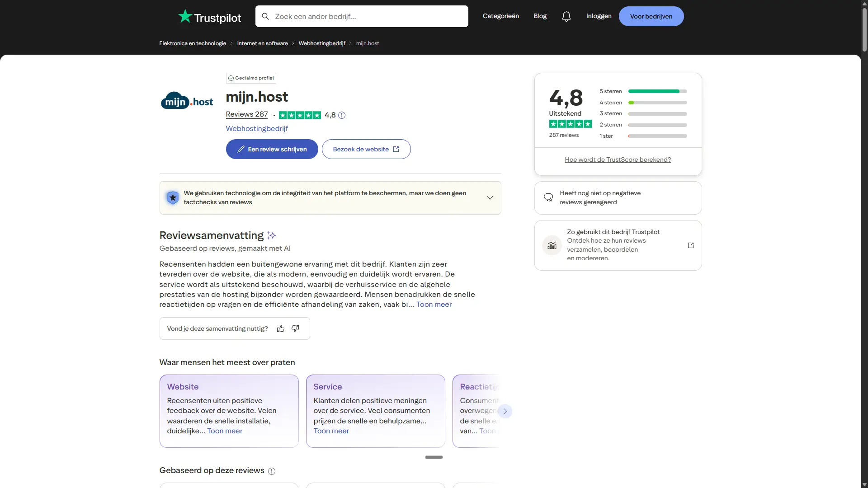Screen dimensions: 868x488
Task: Click the external link icon on 'Bezoek de website'
Action: pos(396,149)
